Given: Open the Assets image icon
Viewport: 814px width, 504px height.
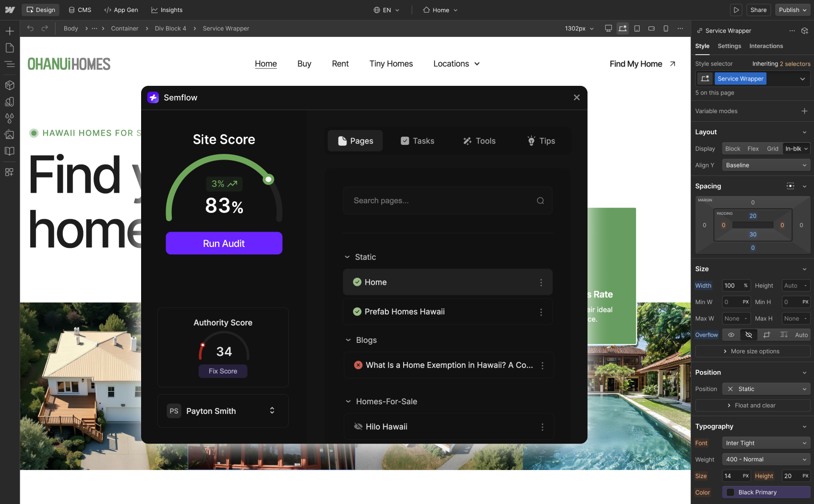Looking at the screenshot, I should click(10, 135).
